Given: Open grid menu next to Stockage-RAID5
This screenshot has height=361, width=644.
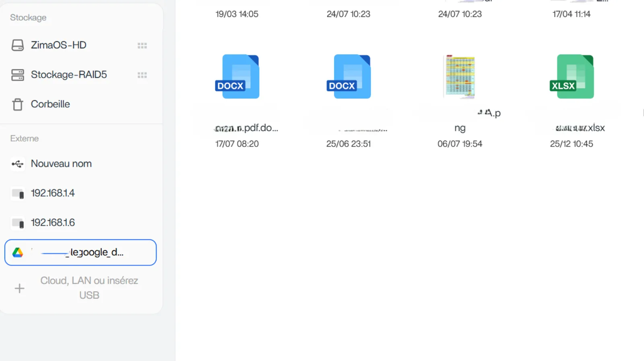Looking at the screenshot, I should 142,75.
